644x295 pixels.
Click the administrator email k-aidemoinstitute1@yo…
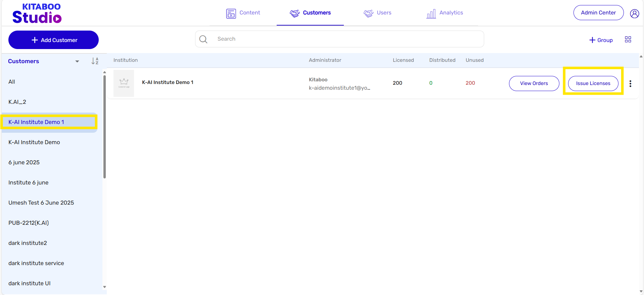339,88
